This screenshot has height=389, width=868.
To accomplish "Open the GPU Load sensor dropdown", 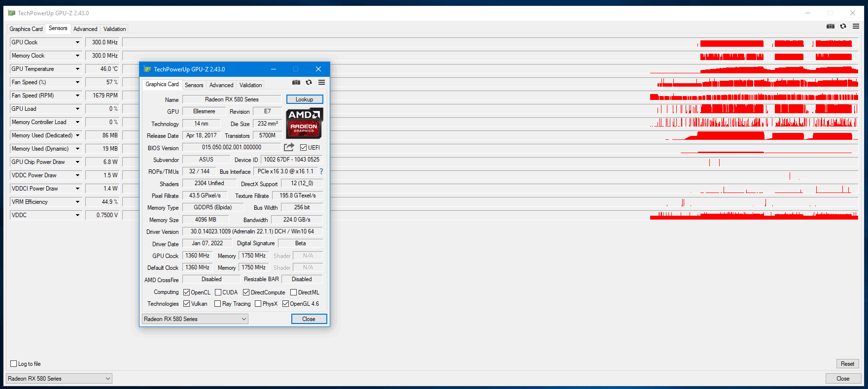I will coord(77,109).
